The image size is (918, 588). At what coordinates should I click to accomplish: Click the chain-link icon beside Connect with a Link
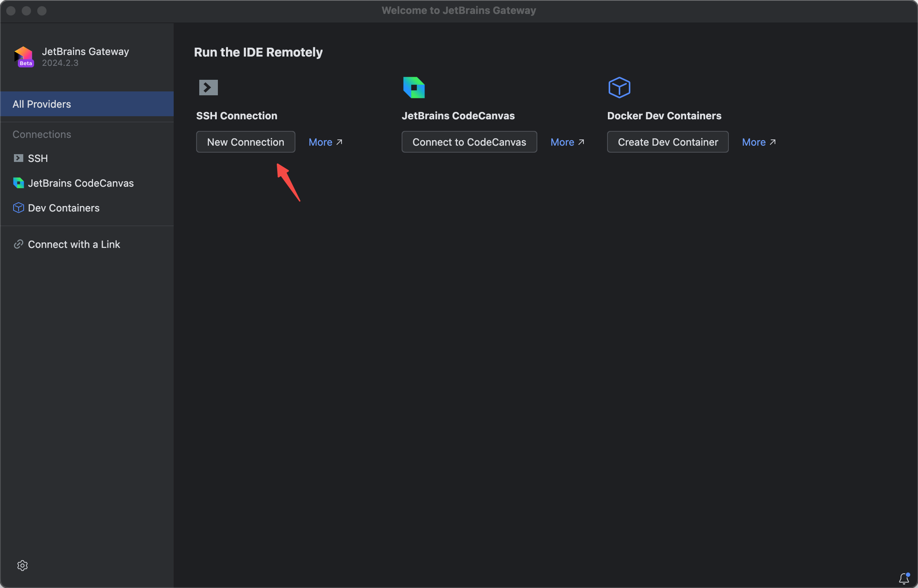18,244
